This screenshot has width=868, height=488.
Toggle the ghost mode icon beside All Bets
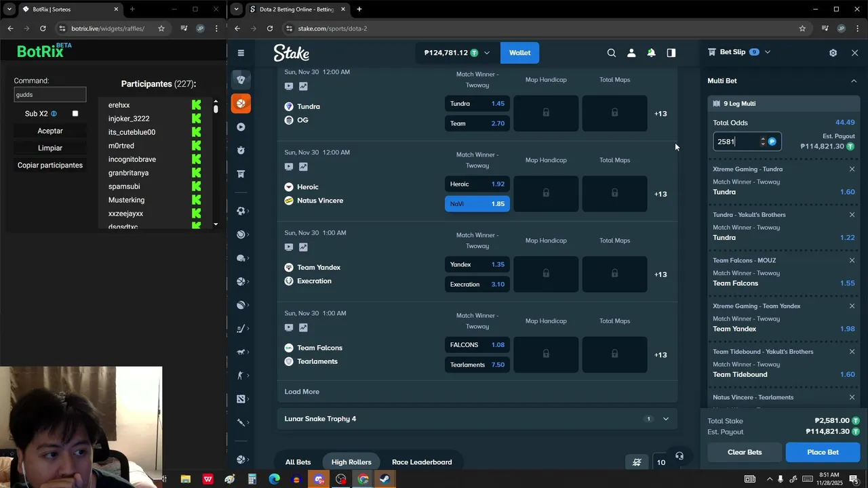tap(637, 462)
